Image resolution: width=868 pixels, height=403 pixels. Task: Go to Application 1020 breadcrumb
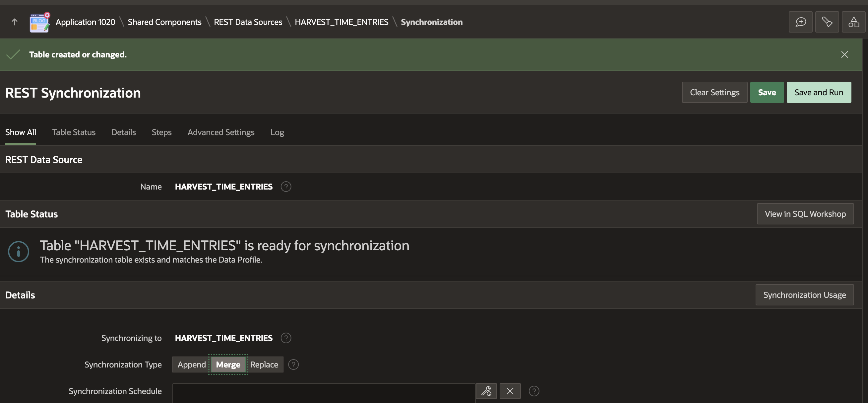[85, 22]
